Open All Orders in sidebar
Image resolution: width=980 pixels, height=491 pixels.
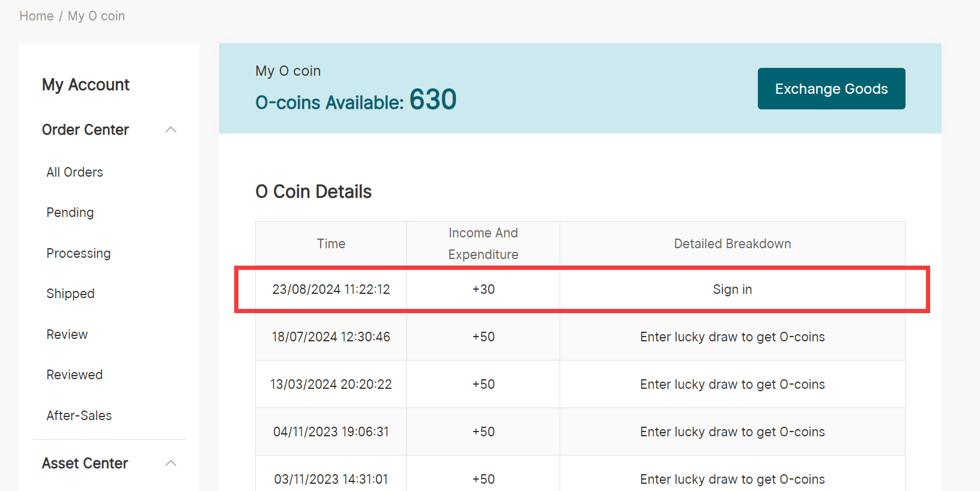[74, 172]
